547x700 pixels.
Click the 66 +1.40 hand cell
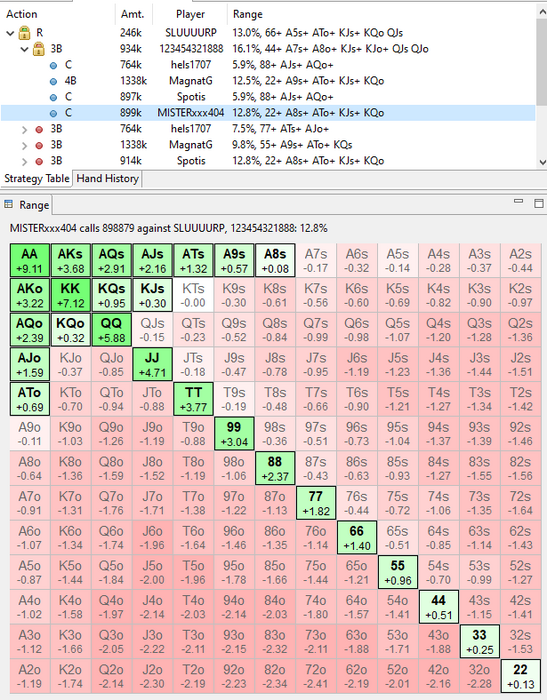357,537
